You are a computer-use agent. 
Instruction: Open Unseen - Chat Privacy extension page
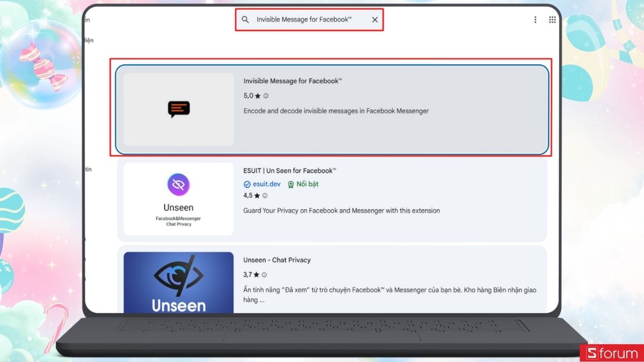276,260
